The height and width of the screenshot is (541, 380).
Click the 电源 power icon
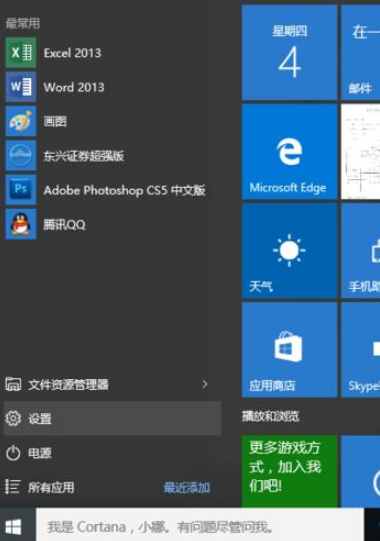pos(13,453)
